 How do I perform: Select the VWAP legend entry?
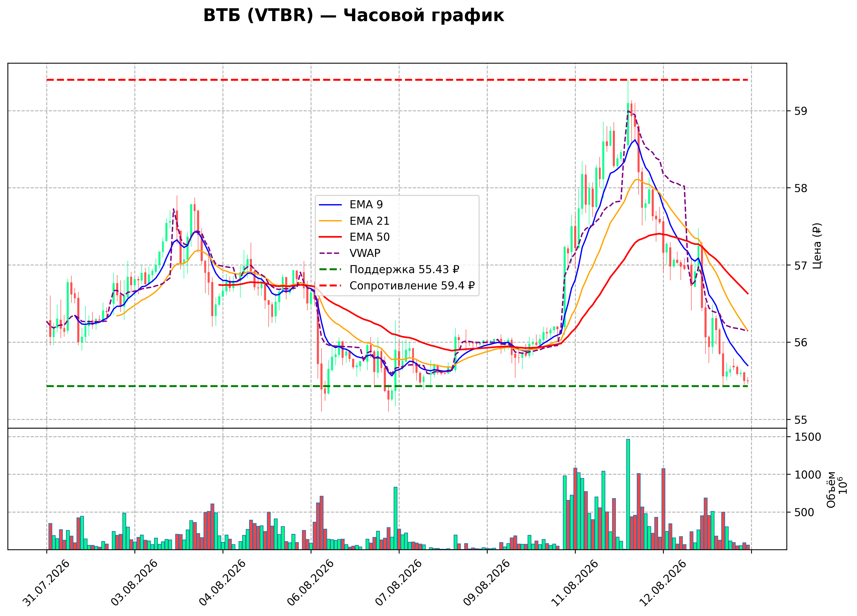pos(350,253)
